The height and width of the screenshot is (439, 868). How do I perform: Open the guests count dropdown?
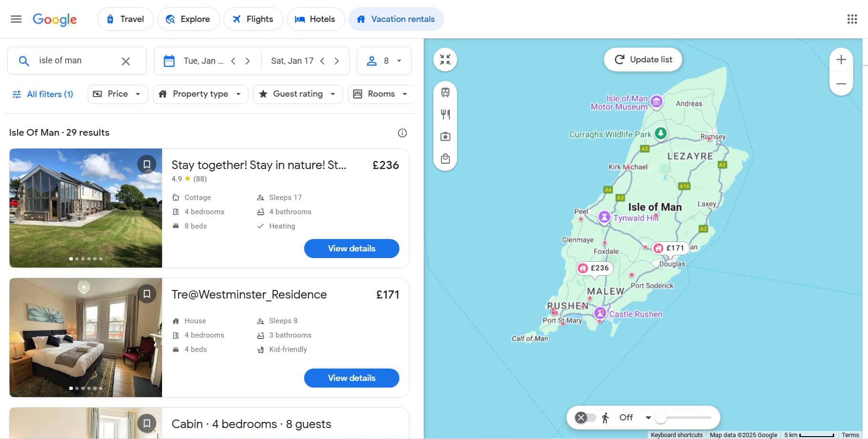click(384, 61)
